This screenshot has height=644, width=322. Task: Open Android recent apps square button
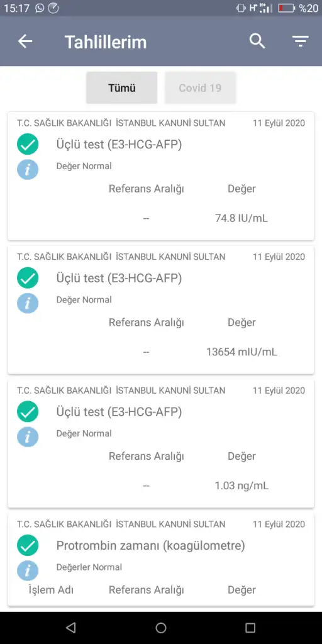click(250, 628)
